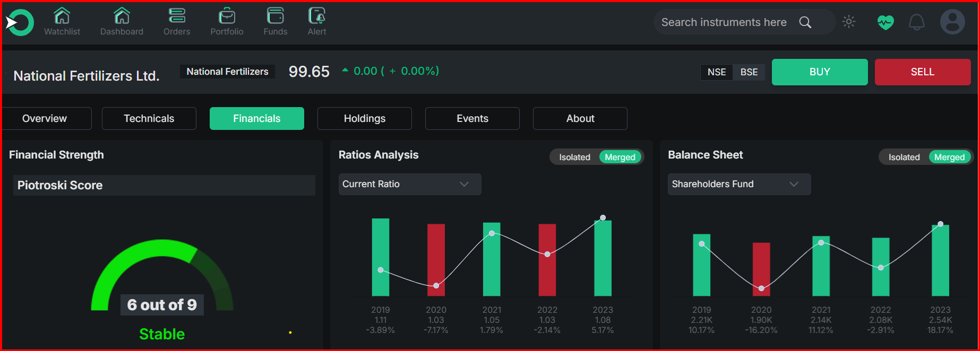
Task: Set Balance Sheet to Merged
Action: click(950, 157)
